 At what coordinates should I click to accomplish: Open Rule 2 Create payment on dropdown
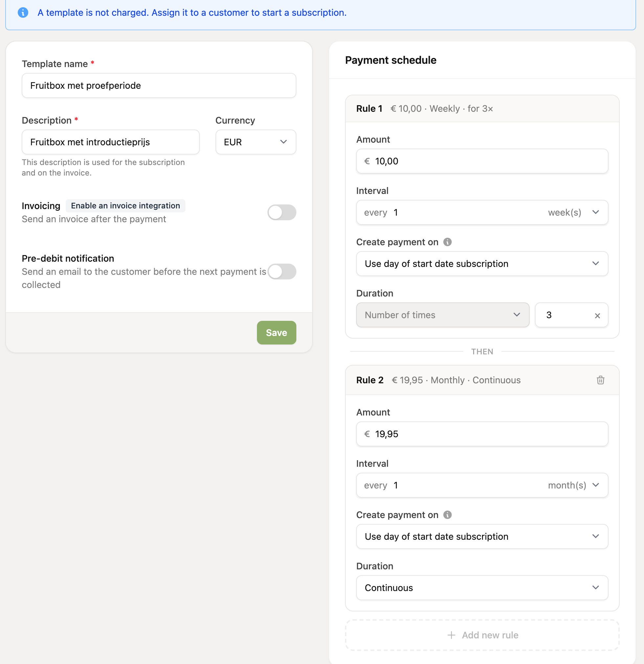click(482, 536)
